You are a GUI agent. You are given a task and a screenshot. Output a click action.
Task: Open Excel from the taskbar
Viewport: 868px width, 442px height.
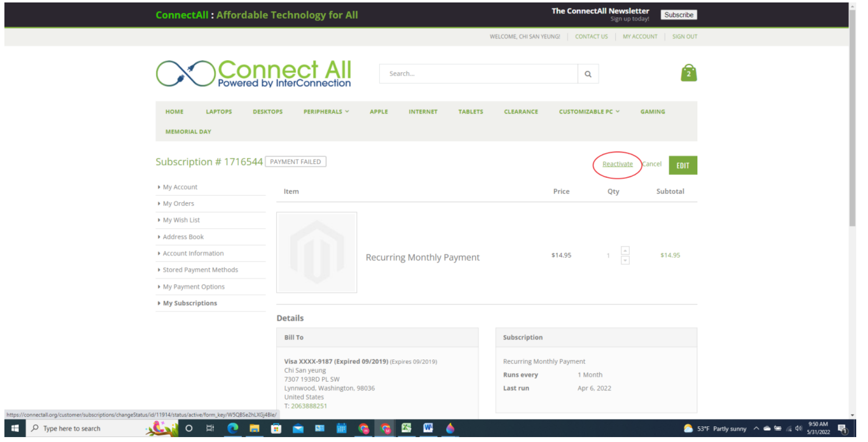point(406,428)
